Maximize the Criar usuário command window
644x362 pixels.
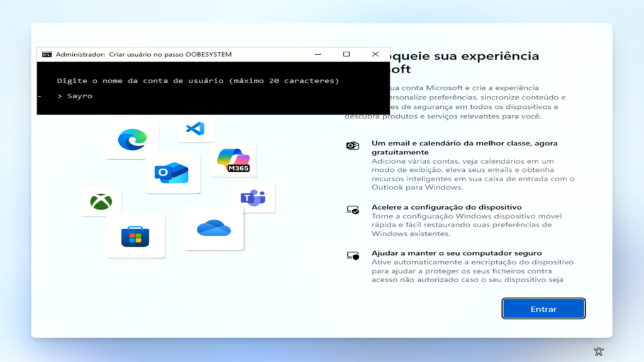click(x=347, y=54)
